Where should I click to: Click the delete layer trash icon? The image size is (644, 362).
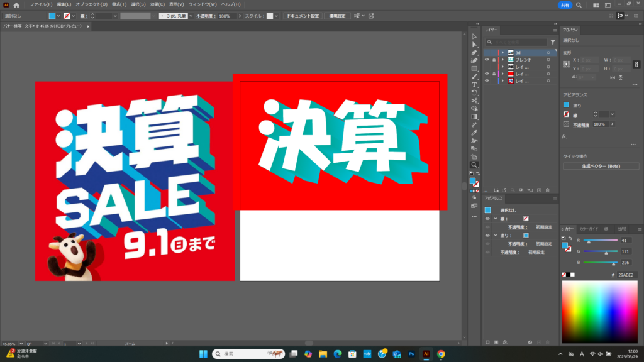click(548, 190)
